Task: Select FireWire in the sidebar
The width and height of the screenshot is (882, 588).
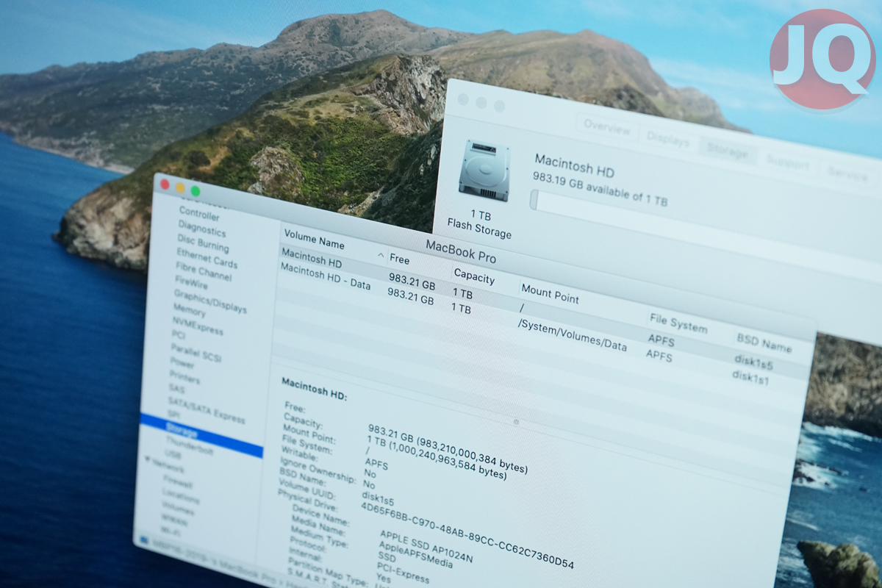Action: pyautogui.click(x=191, y=282)
